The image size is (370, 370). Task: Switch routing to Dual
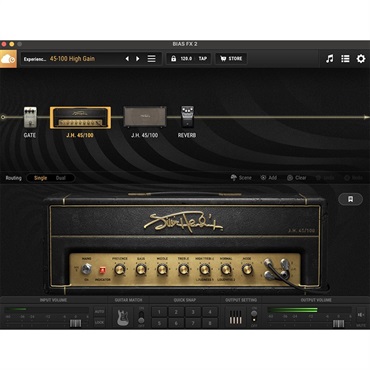point(61,178)
